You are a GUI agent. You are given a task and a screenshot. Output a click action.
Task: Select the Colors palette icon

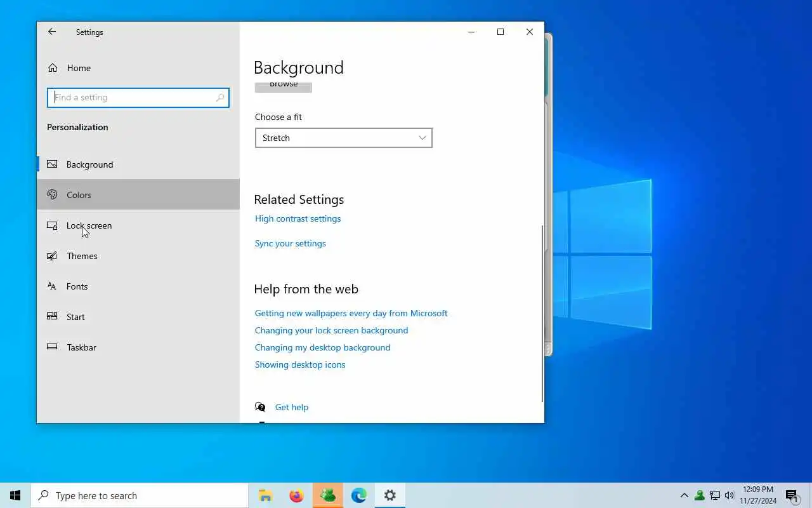coord(53,195)
